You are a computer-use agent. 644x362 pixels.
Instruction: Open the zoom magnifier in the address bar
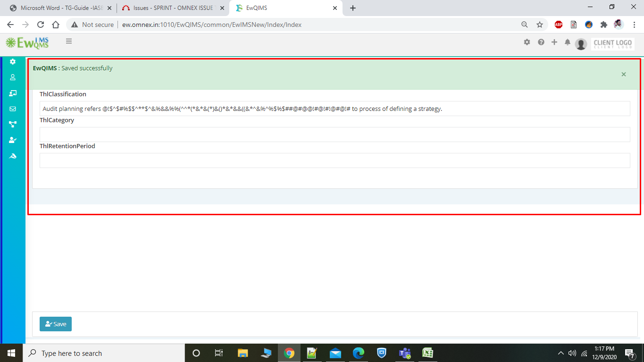525,25
